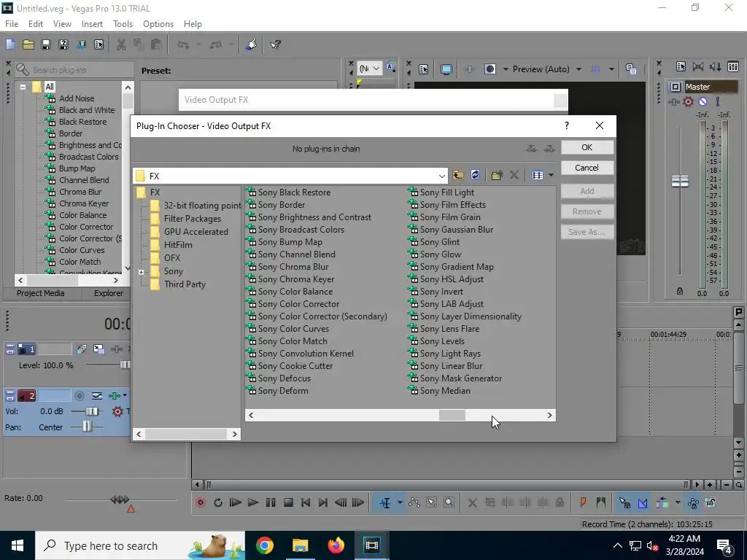This screenshot has width=747, height=560.
Task: Go to end of project
Action: [x=323, y=502]
